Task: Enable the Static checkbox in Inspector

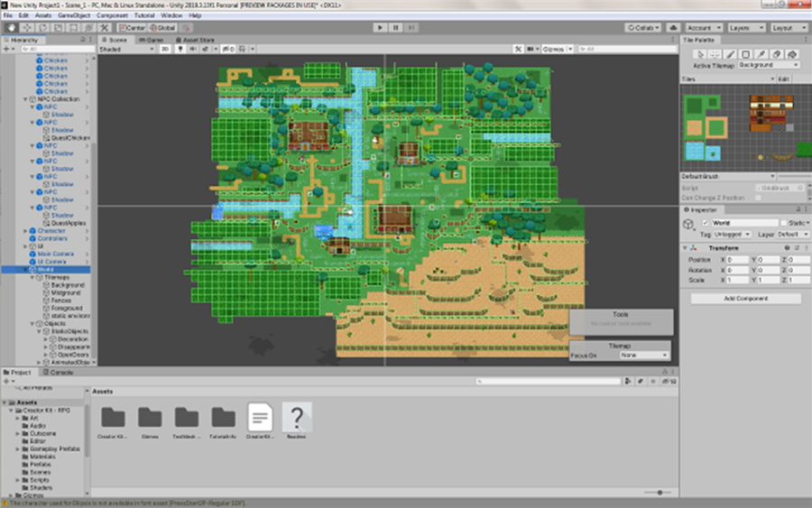Action: [783, 223]
